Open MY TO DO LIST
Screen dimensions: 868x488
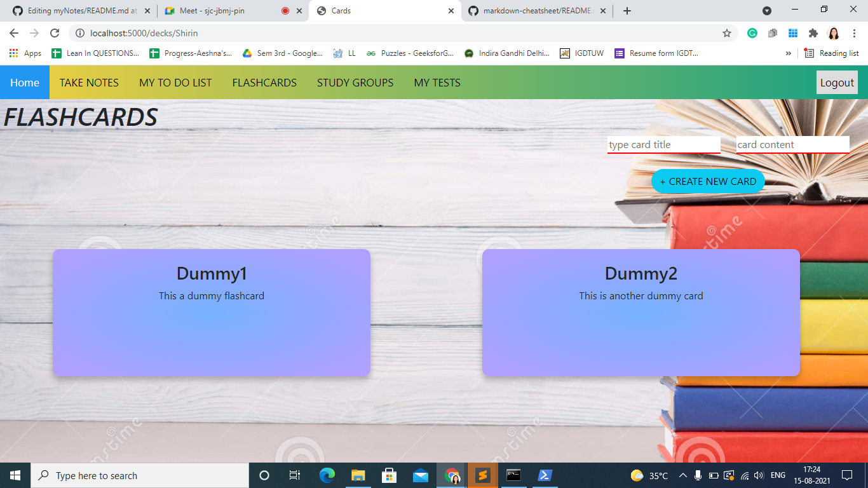pos(175,82)
